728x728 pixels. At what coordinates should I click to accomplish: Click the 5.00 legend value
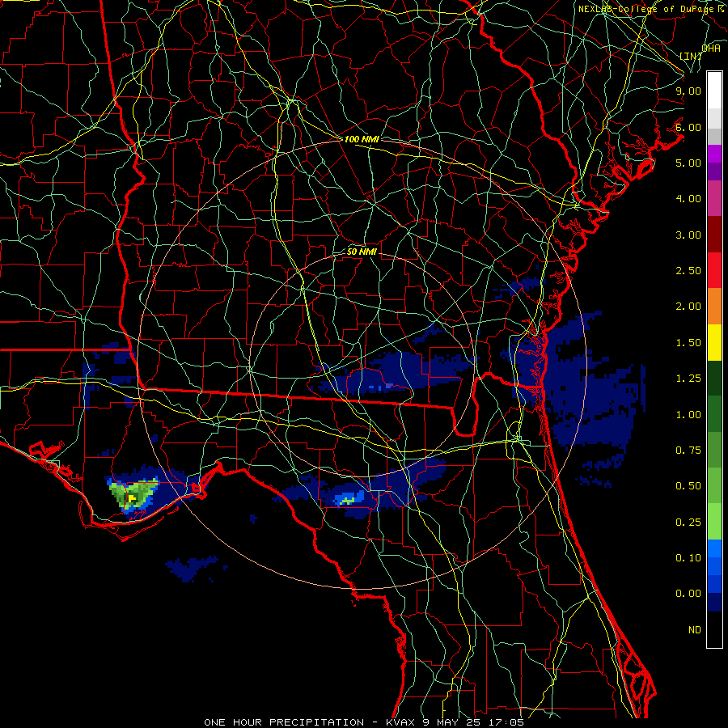point(688,163)
